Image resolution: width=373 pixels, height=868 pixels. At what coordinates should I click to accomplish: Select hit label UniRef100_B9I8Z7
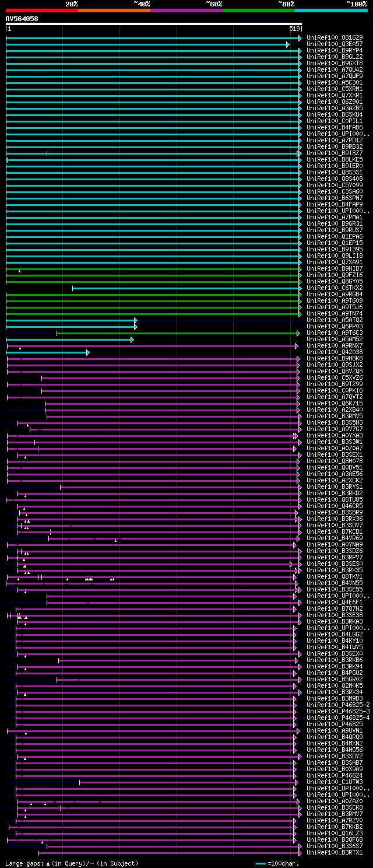(x=335, y=153)
